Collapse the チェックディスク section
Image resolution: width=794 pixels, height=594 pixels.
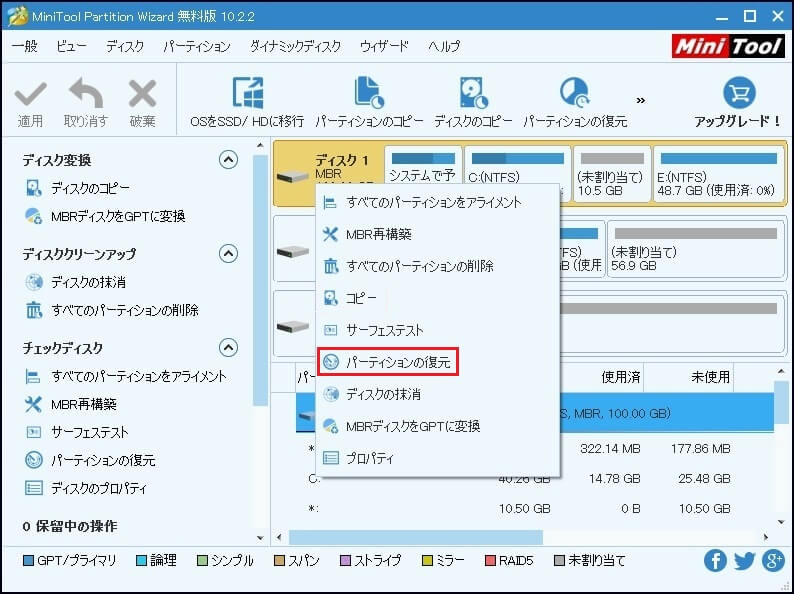228,347
